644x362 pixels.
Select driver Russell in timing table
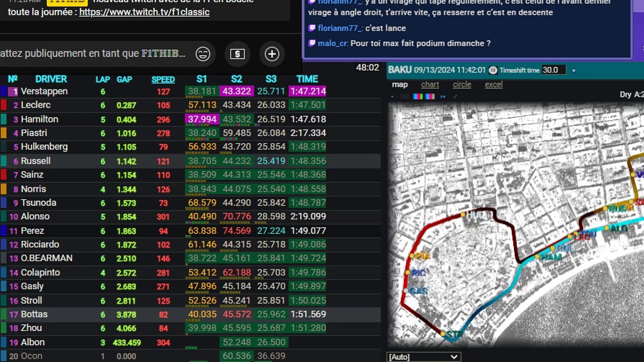click(36, 161)
